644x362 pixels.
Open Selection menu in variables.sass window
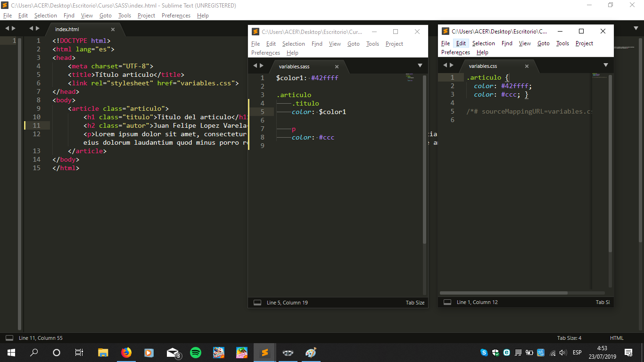click(x=293, y=44)
